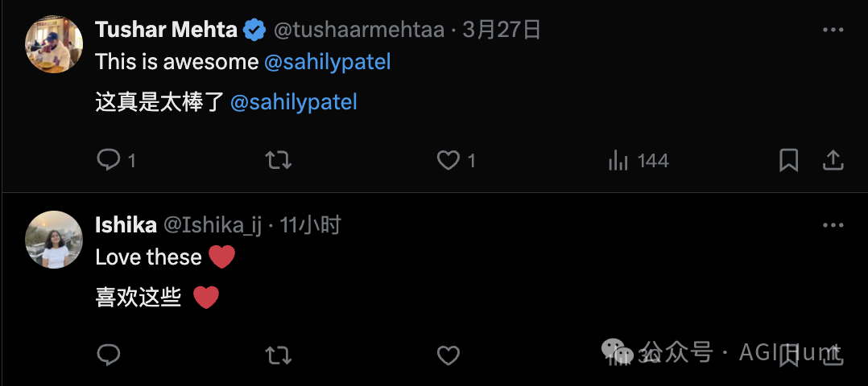Retweet Tushar Mehta's post
The height and width of the screenshot is (386, 868).
[x=279, y=161]
